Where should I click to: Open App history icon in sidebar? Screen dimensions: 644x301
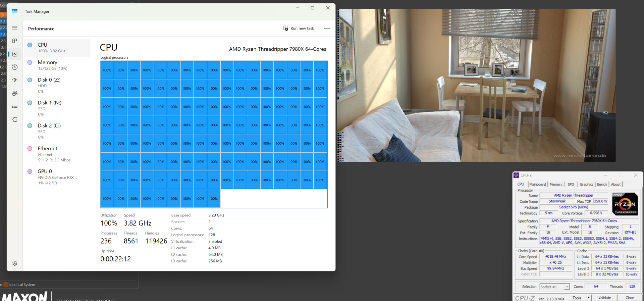pyautogui.click(x=15, y=67)
